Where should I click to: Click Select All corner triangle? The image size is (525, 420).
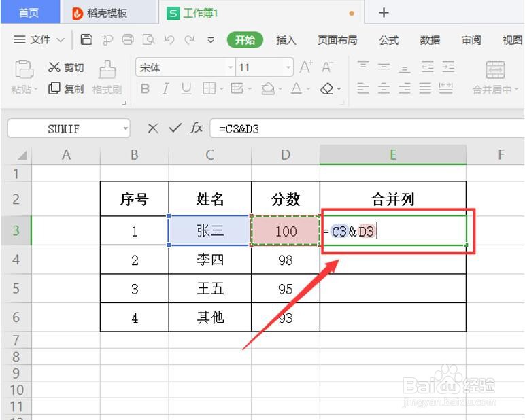pos(22,156)
